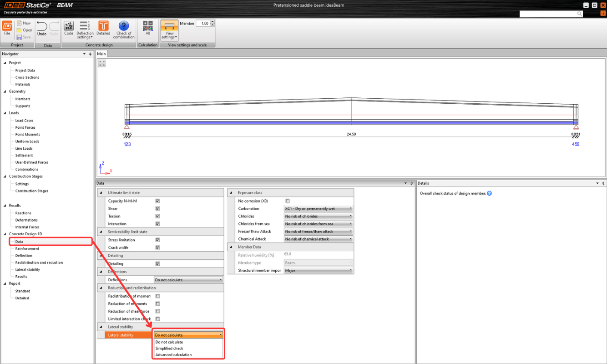Viewport: 607px width, 364px height.
Task: Toggle the Crack width checkbox
Action: coord(157,248)
